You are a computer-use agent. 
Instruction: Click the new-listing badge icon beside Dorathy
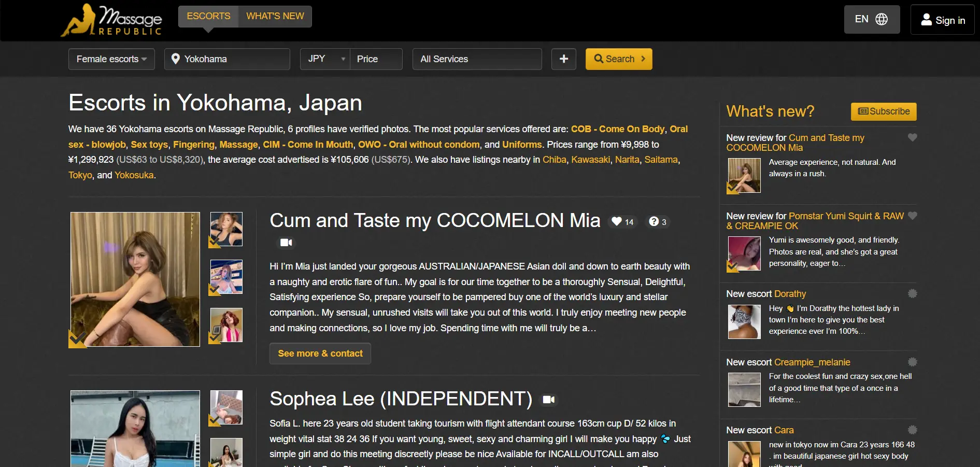(x=912, y=294)
